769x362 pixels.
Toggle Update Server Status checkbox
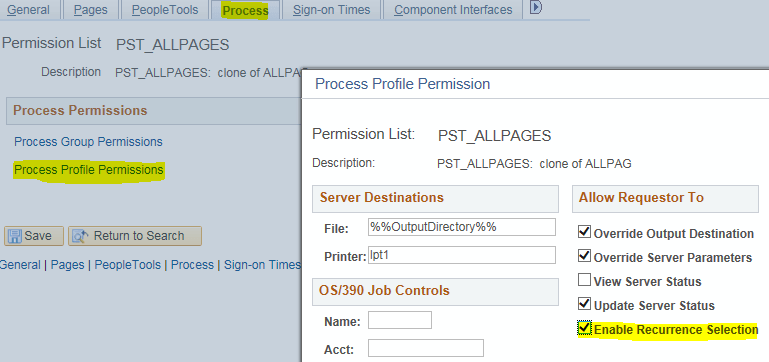pyautogui.click(x=584, y=304)
